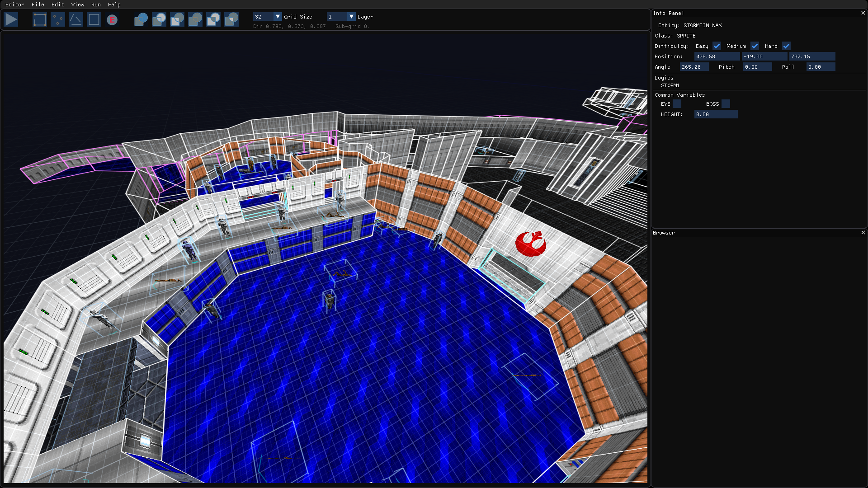Screen dimensions: 868x488
Task: Click the Logics heading
Action: [664, 78]
